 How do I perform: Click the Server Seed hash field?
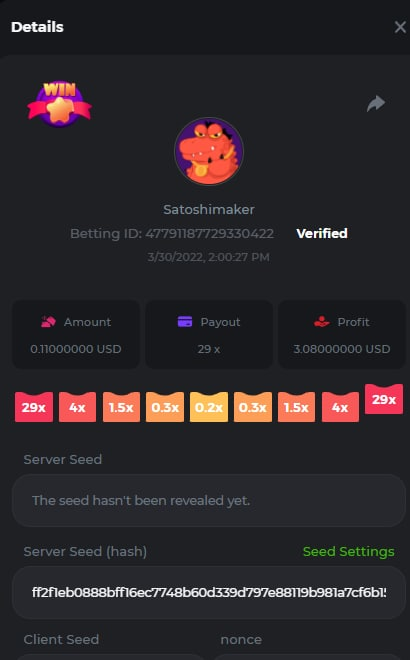coord(209,593)
